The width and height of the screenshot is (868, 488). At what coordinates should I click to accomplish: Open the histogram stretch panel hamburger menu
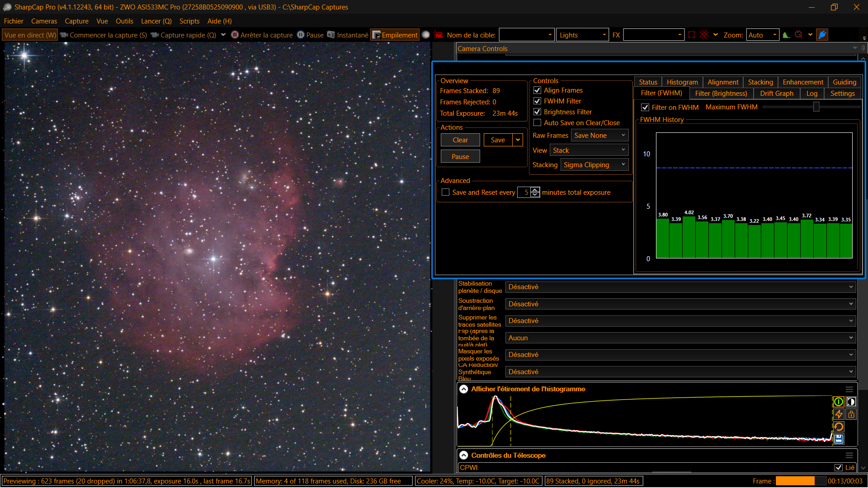[849, 389]
